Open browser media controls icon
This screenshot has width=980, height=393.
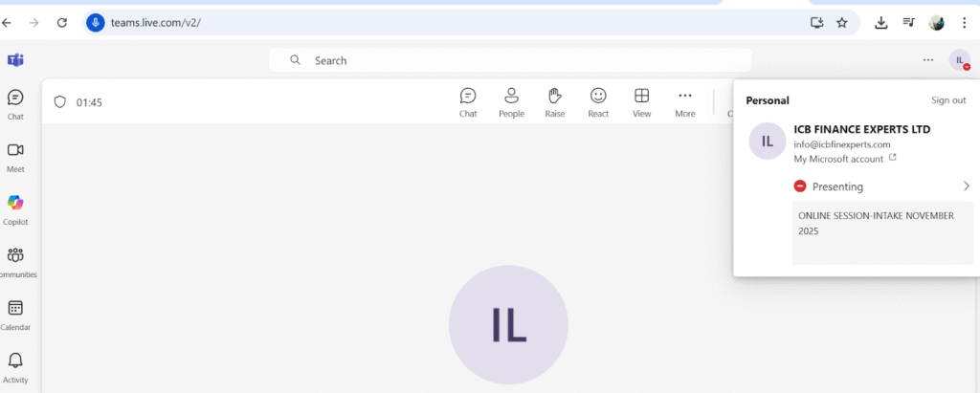(x=908, y=23)
